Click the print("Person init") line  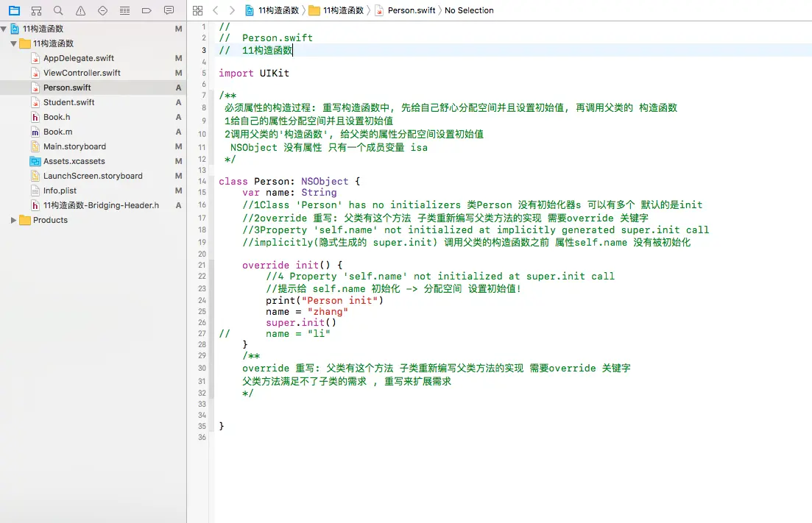325,300
